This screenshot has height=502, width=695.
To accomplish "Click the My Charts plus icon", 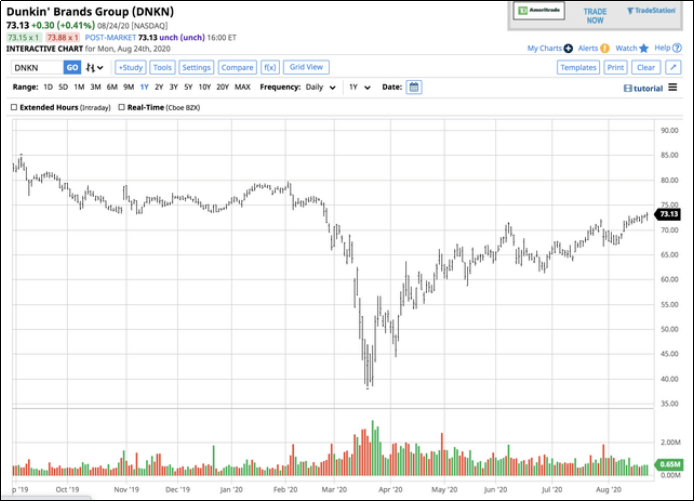I will point(568,48).
